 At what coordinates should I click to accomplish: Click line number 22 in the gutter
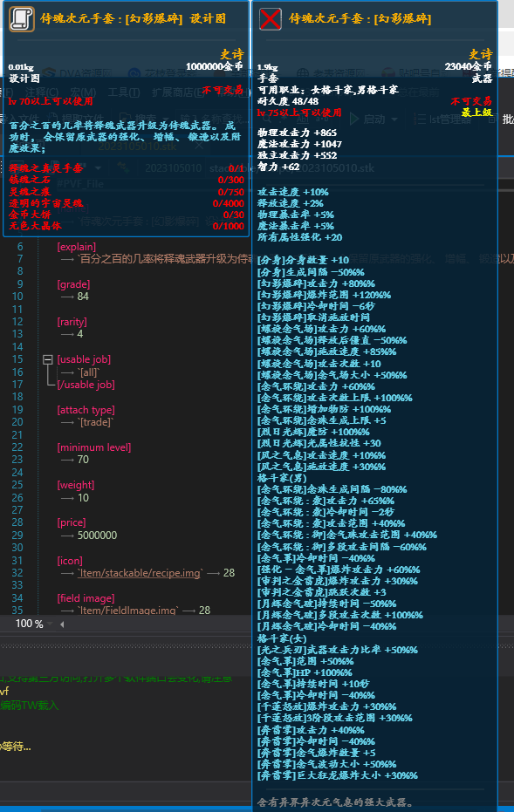click(17, 447)
